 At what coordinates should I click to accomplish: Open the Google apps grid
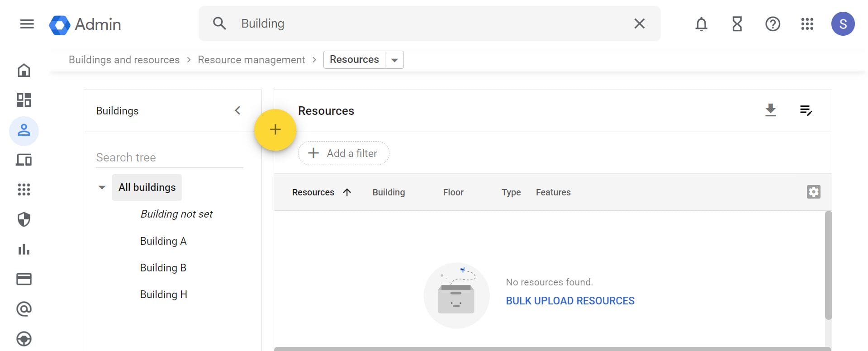807,24
